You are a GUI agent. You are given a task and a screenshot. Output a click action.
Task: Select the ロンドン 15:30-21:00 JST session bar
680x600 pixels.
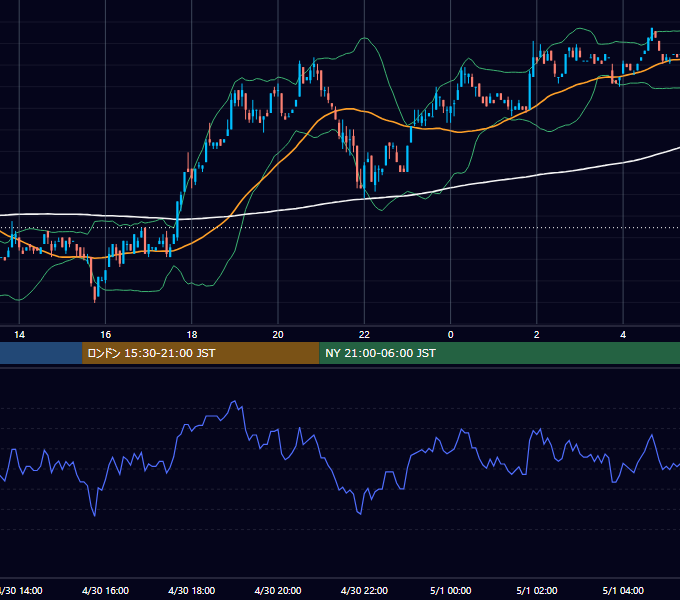pyautogui.click(x=200, y=353)
